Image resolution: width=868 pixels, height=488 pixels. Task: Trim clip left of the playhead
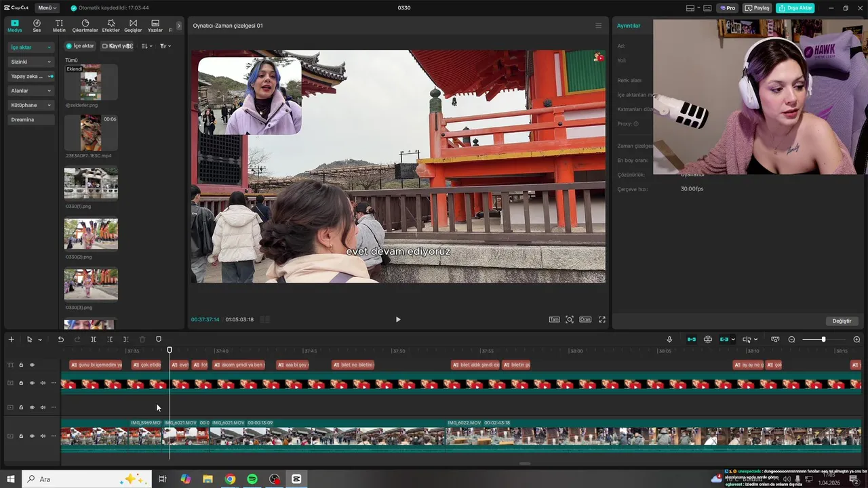pos(110,340)
